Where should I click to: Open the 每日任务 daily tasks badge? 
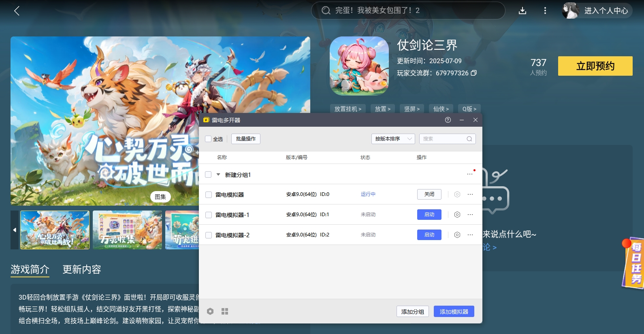pos(634,262)
